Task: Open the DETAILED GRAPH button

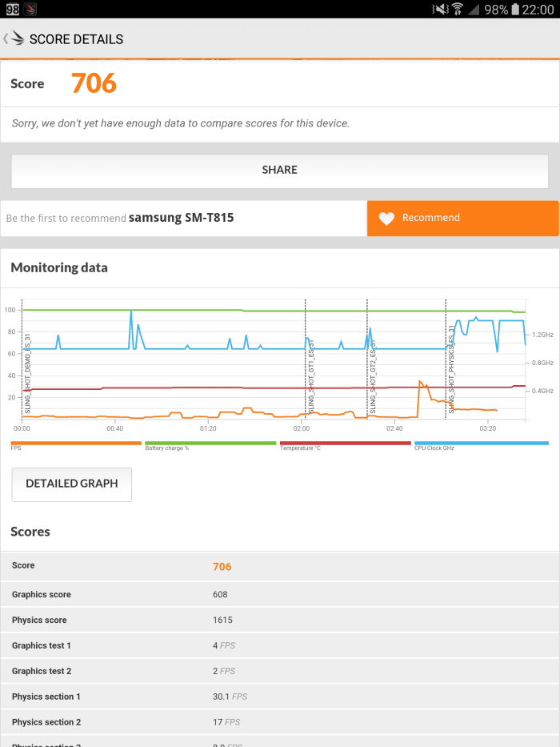Action: tap(71, 484)
